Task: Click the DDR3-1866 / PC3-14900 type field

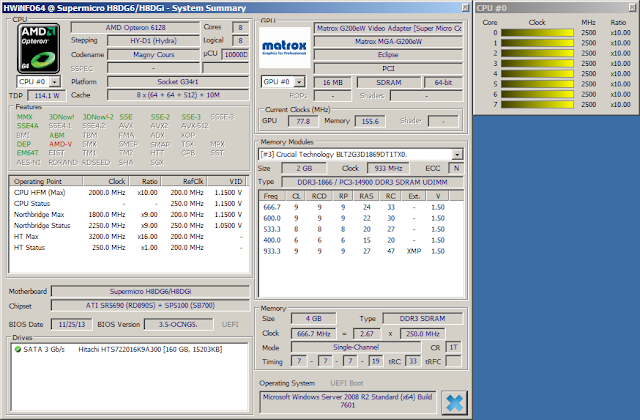Action: (372, 182)
